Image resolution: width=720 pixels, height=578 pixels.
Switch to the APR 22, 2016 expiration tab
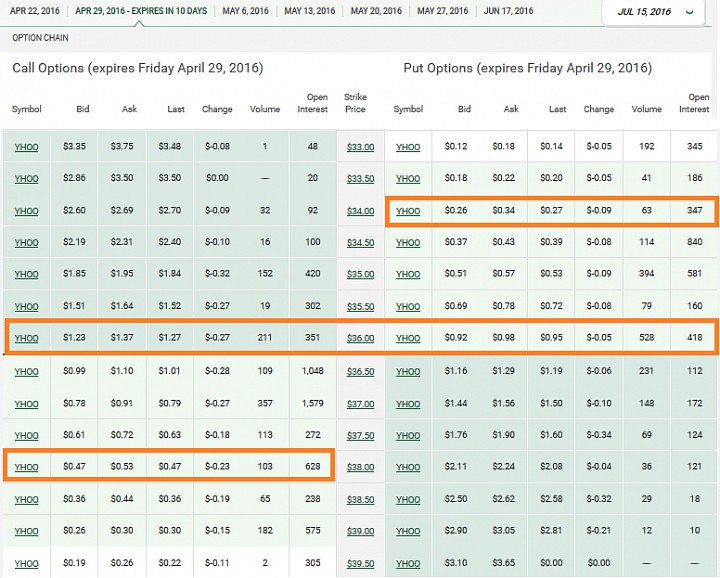click(34, 11)
